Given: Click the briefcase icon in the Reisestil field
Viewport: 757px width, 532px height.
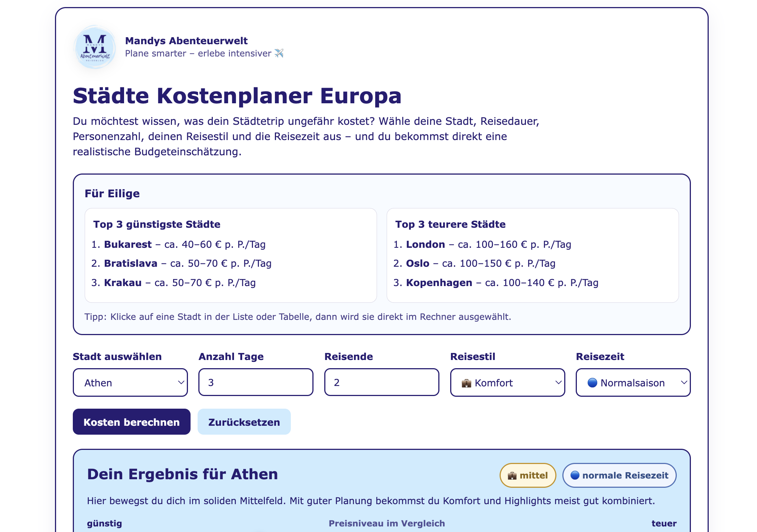Looking at the screenshot, I should click(x=467, y=383).
